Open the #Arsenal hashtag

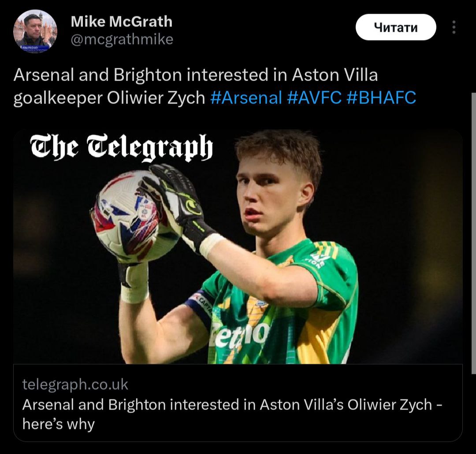coord(246,98)
